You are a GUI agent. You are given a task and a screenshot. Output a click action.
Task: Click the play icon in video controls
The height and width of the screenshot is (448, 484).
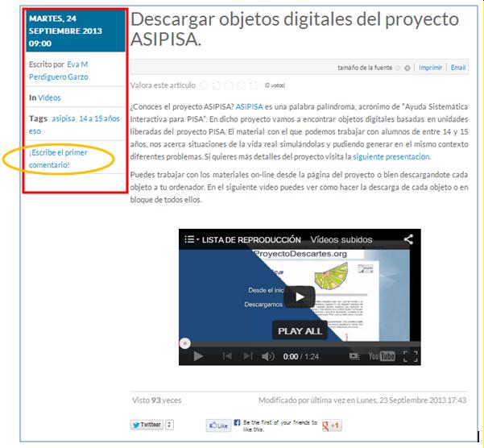[x=198, y=356]
